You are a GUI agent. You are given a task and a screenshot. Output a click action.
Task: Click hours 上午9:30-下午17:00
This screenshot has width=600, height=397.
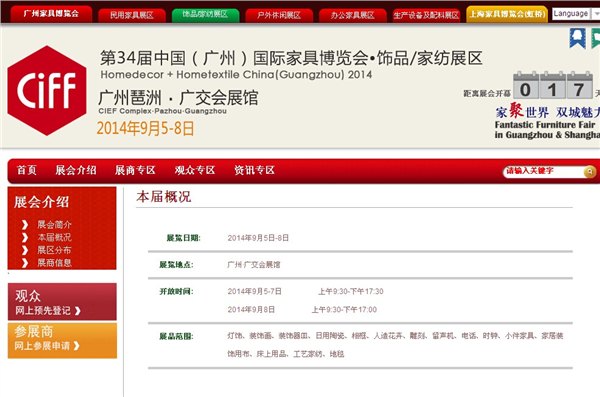tap(344, 309)
